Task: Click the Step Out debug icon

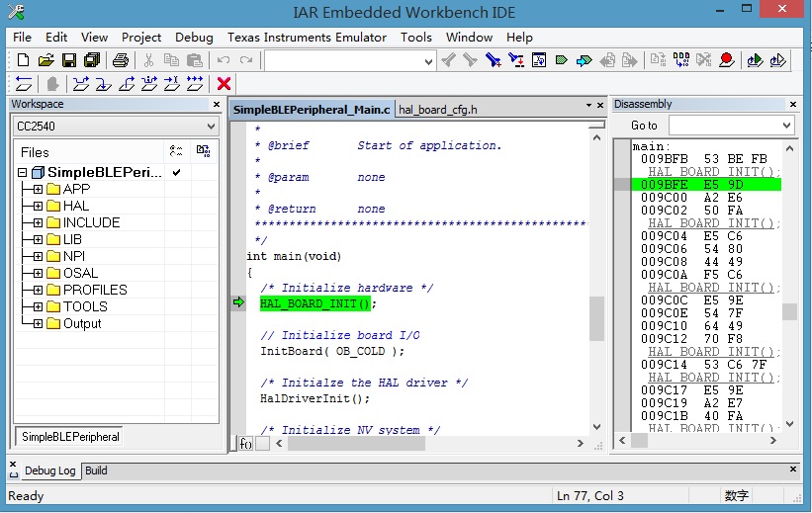Action: 127,84
